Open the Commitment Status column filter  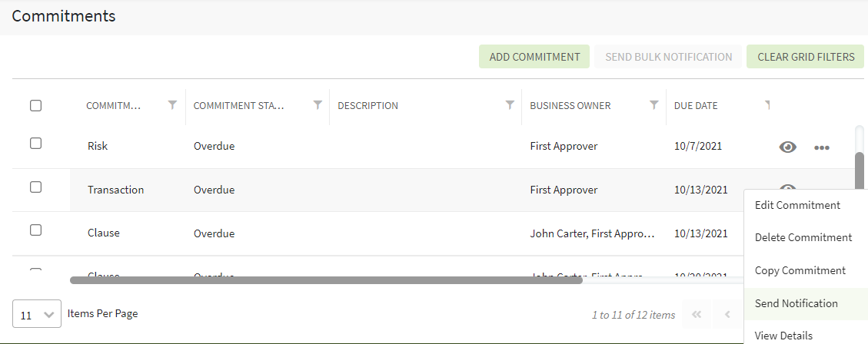point(318,105)
